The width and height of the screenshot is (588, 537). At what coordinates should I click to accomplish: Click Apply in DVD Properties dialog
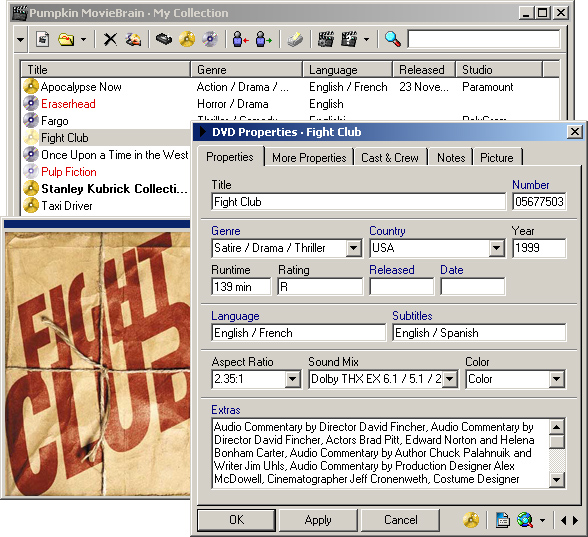(x=318, y=520)
